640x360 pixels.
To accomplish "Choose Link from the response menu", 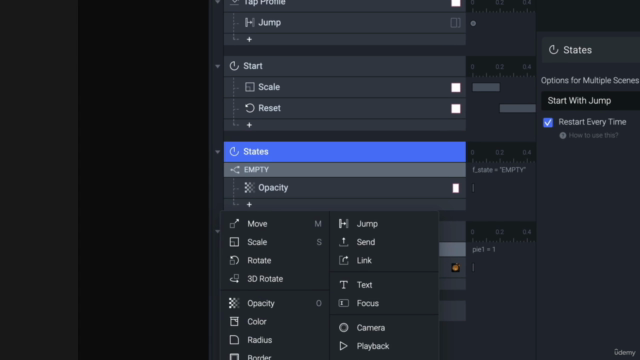I will [384, 260].
